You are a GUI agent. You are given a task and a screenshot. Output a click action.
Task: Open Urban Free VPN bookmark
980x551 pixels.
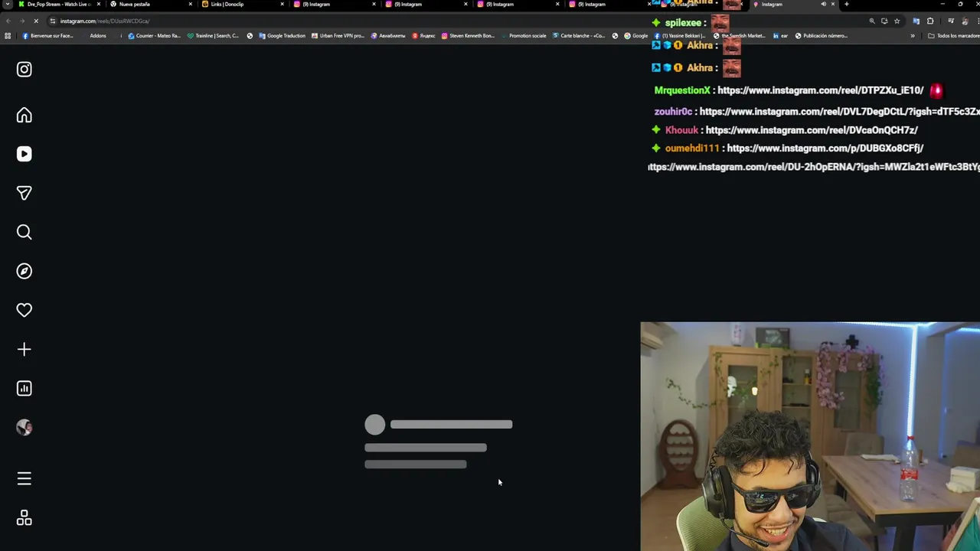[338, 35]
